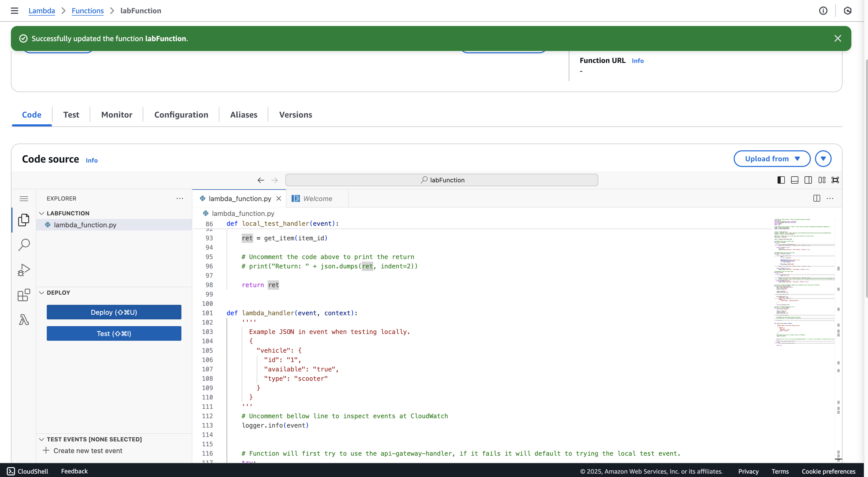Open the AWS navigation hamburger menu
Viewport: 868px width, 477px height.
[x=15, y=11]
